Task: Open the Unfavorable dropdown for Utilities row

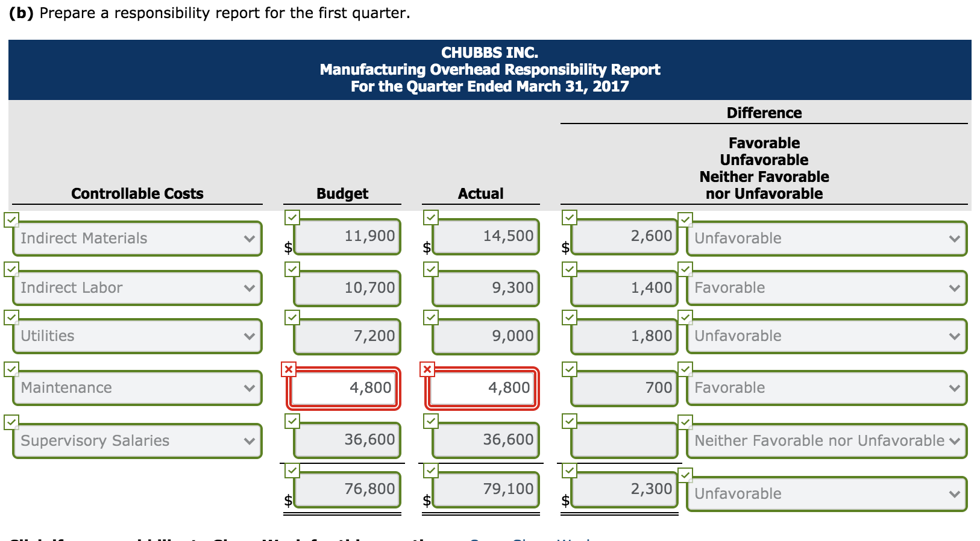Action: click(827, 336)
